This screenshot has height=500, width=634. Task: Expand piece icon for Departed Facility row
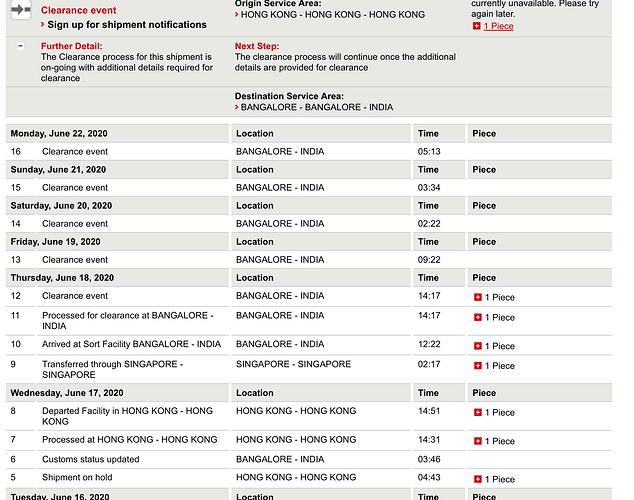pos(478,412)
